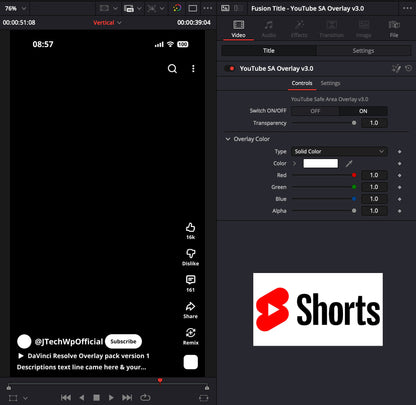Click the Red slider handle
Image resolution: width=416 pixels, height=405 pixels.
coord(354,175)
